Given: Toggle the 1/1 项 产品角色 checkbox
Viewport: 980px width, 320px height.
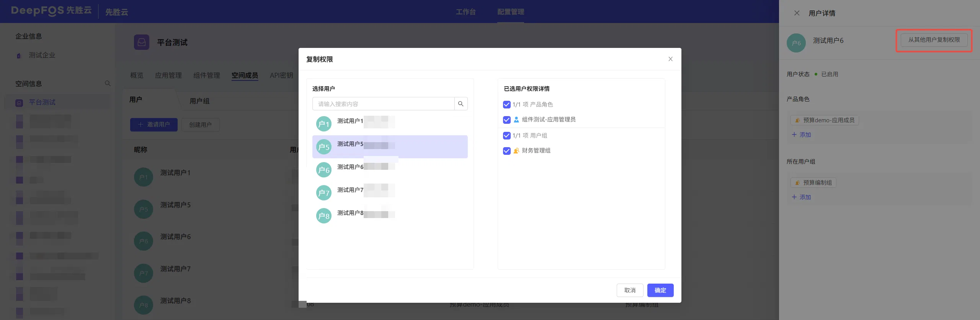Looking at the screenshot, I should [506, 105].
